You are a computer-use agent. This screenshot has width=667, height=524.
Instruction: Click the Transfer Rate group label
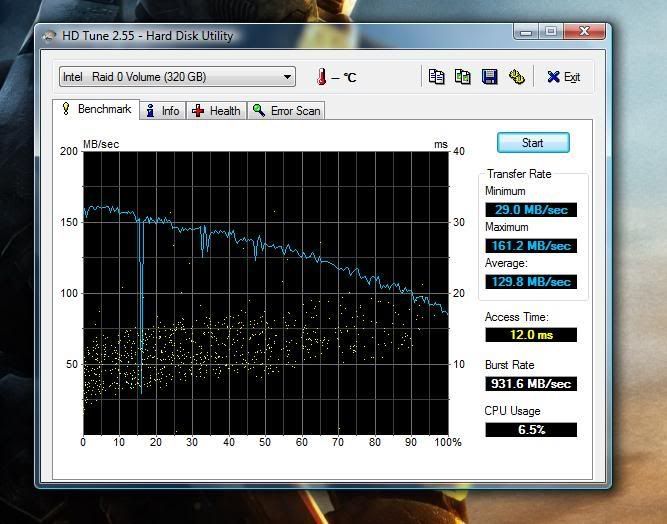[519, 174]
